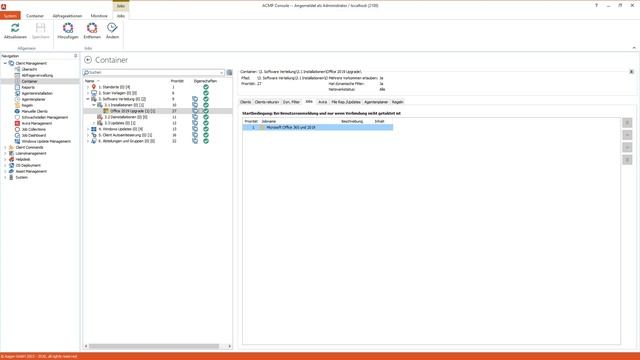The height and width of the screenshot is (360, 640).
Task: Click the Entfernen job icon
Action: click(x=92, y=28)
